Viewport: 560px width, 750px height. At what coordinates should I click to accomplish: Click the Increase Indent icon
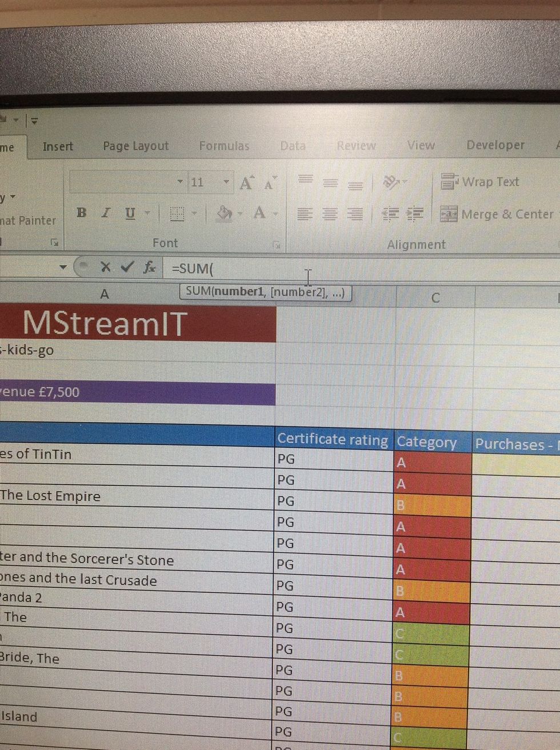pyautogui.click(x=415, y=214)
